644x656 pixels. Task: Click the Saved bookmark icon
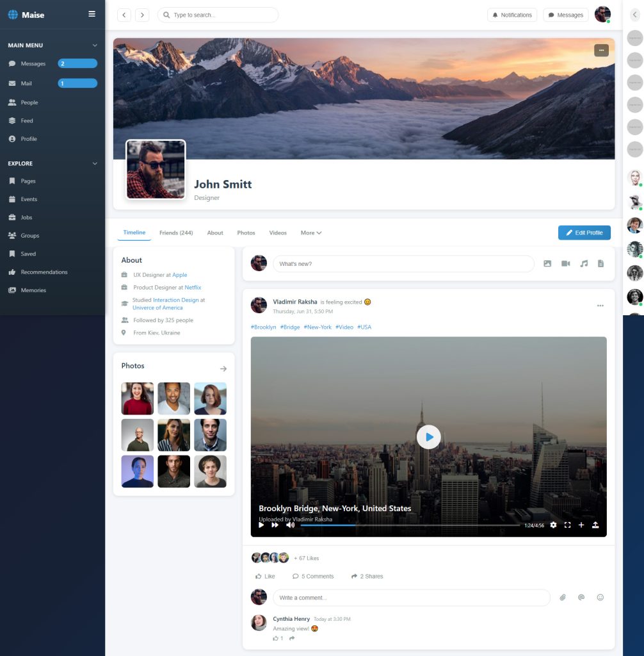[12, 254]
